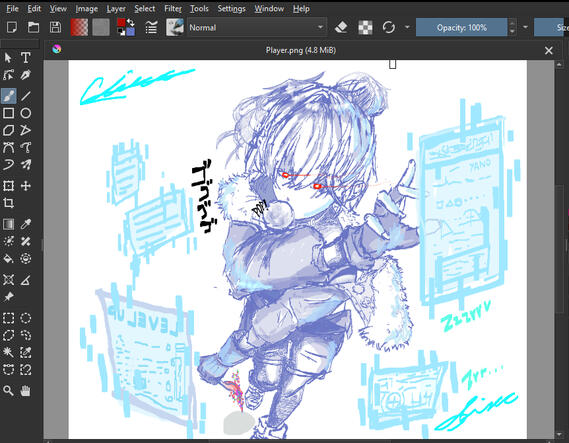This screenshot has height=443, width=569.
Task: Expand arrow next to reload preset
Action: [407, 27]
